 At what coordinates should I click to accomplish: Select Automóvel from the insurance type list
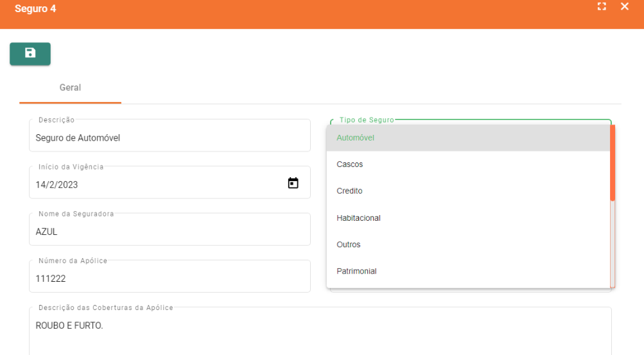click(355, 137)
